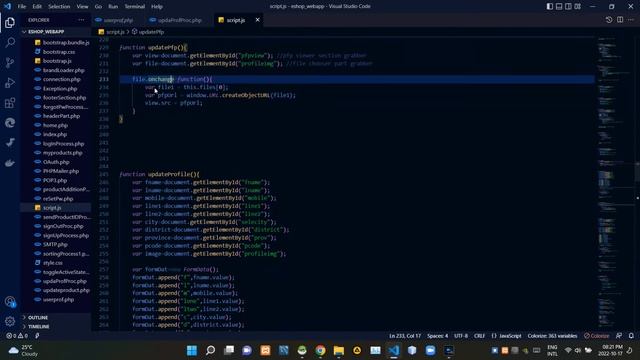Image resolution: width=640 pixels, height=360 pixels.
Task: Open bootstrap.bundle.js in explorer
Action: click(66, 42)
